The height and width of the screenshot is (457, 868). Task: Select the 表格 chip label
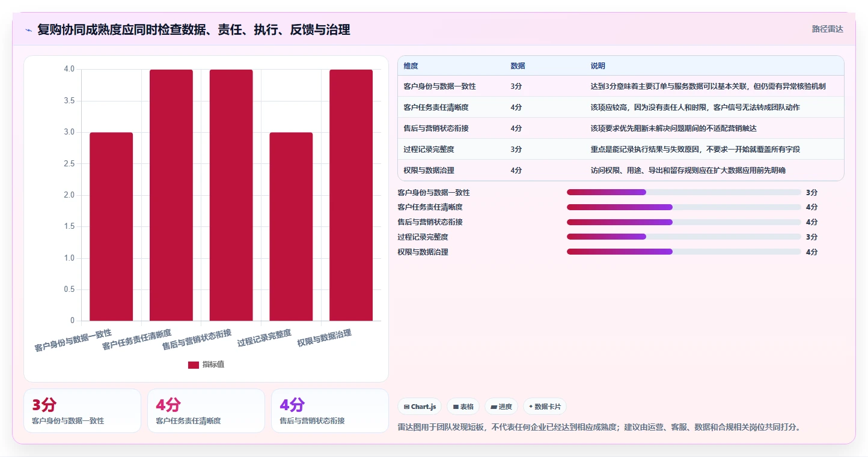coord(467,407)
